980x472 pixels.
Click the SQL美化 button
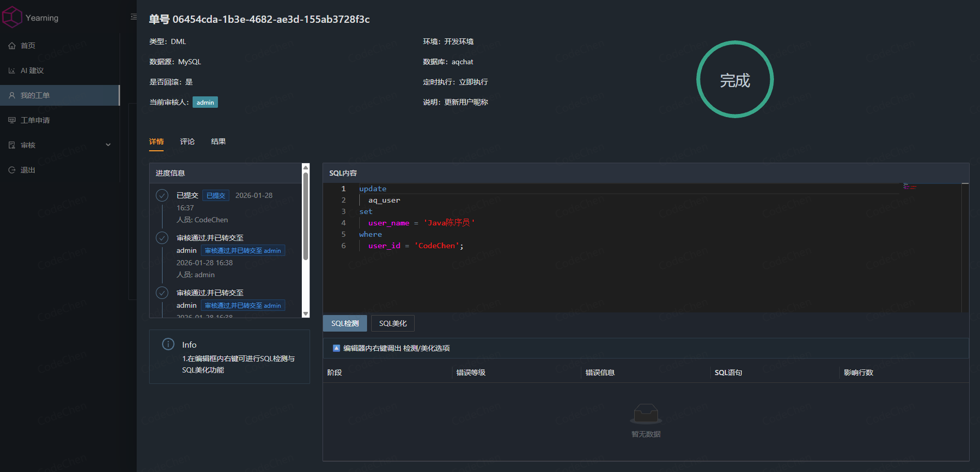pyautogui.click(x=393, y=323)
